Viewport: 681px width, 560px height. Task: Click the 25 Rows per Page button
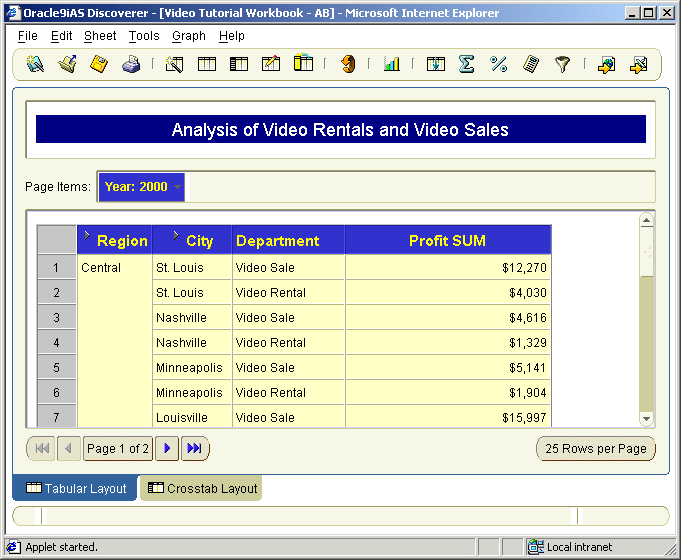point(596,448)
